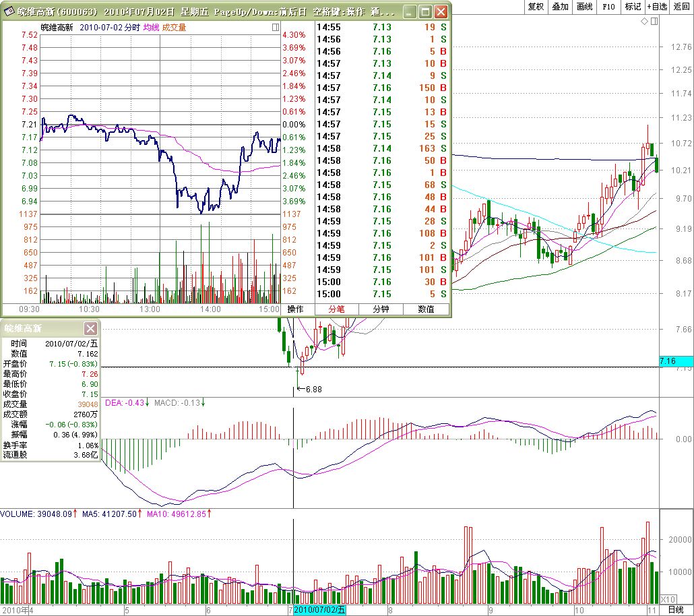Image resolution: width=694 pixels, height=616 pixels.
Task: Click the 标记 mark button
Action: coord(633,6)
